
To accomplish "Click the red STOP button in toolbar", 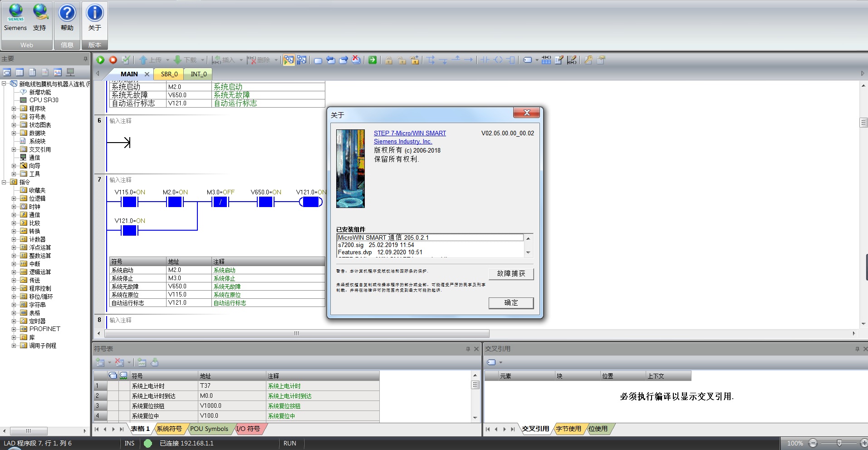I will pyautogui.click(x=113, y=60).
